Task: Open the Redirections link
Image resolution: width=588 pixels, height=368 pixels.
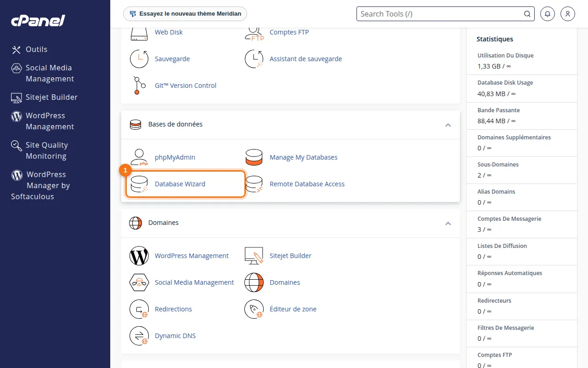Action: click(x=173, y=309)
